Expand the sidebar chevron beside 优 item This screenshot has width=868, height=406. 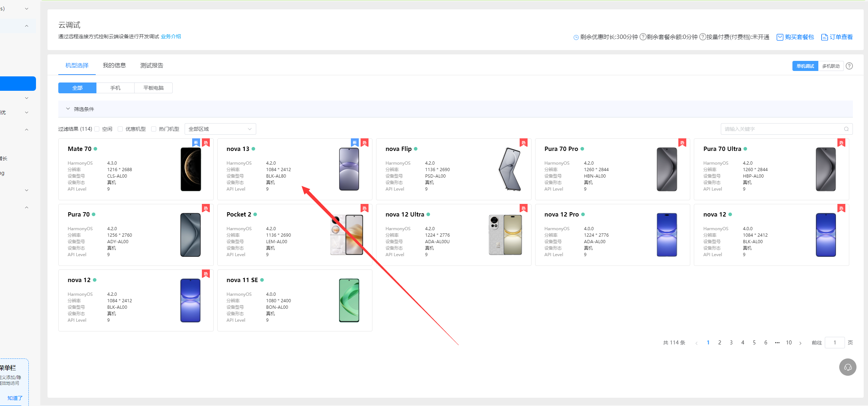[x=27, y=112]
